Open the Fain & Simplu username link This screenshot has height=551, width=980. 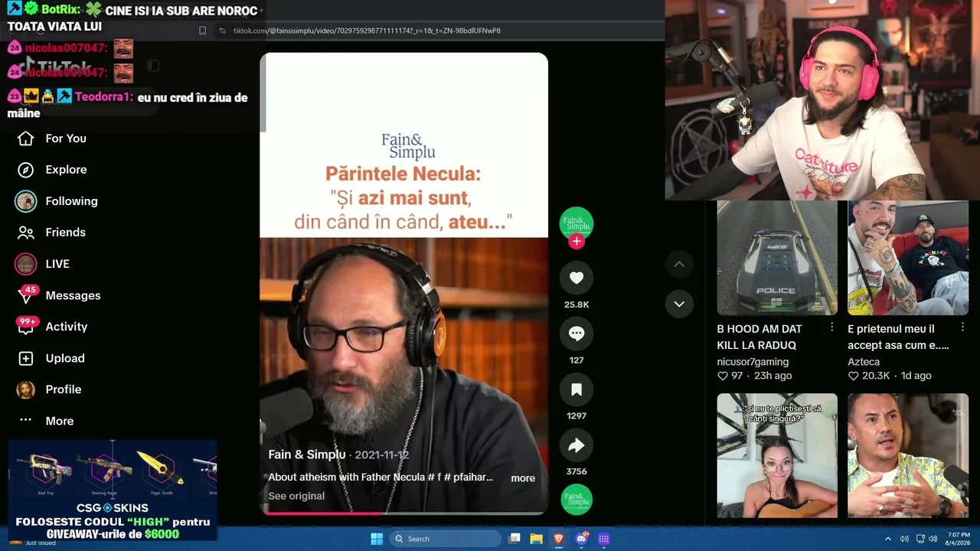pos(307,455)
